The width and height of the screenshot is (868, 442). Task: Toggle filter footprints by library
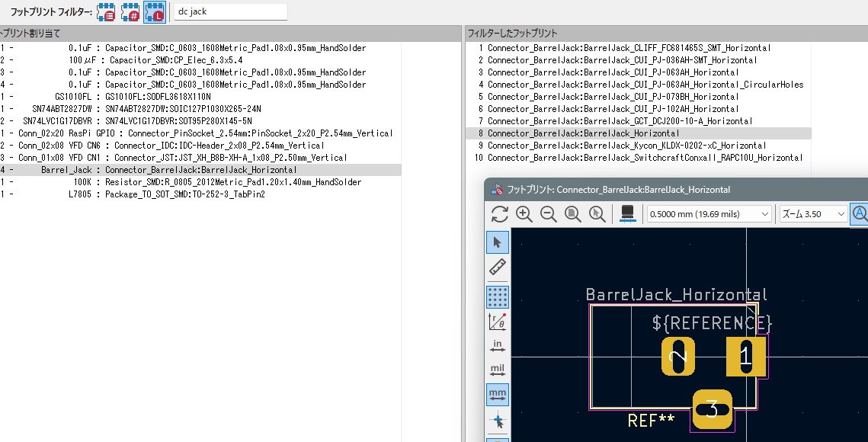(155, 11)
